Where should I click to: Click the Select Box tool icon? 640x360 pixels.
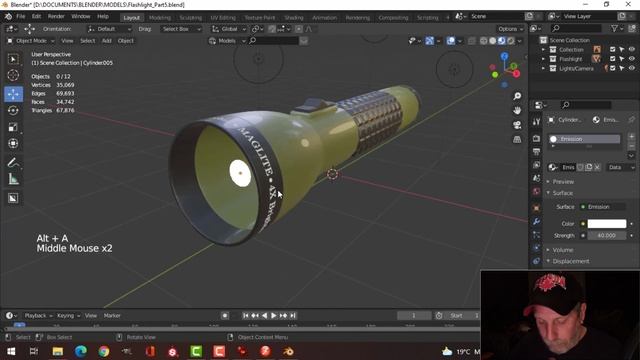coord(13,59)
